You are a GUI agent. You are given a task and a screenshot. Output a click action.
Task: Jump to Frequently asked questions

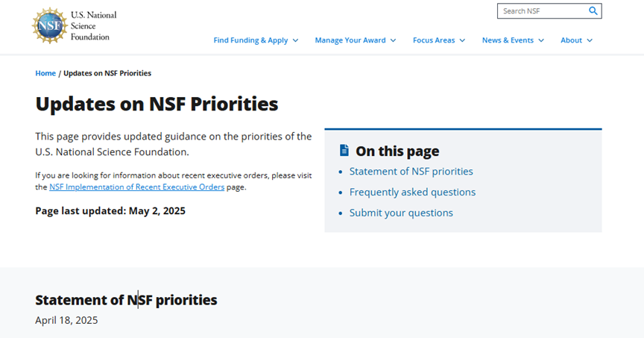(x=412, y=193)
